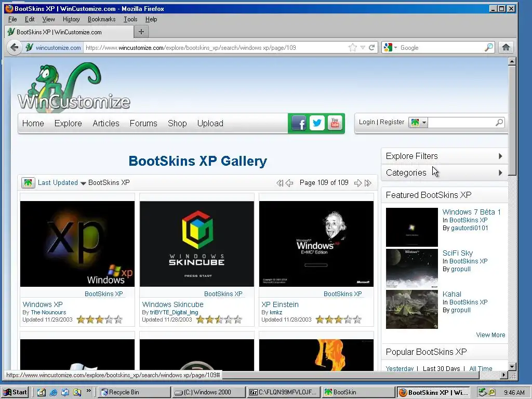Jump to first gallery page icon
532x399 pixels.
[280, 183]
